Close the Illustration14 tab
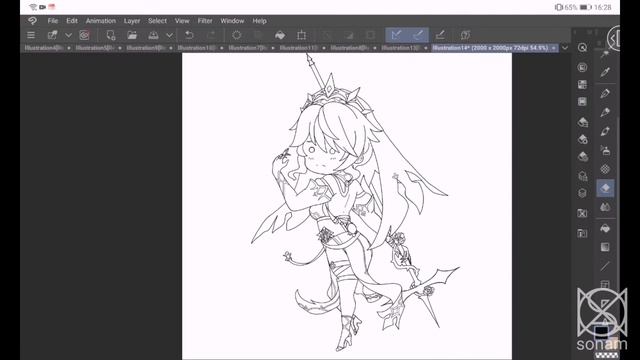640x360 pixels. pyautogui.click(x=553, y=48)
